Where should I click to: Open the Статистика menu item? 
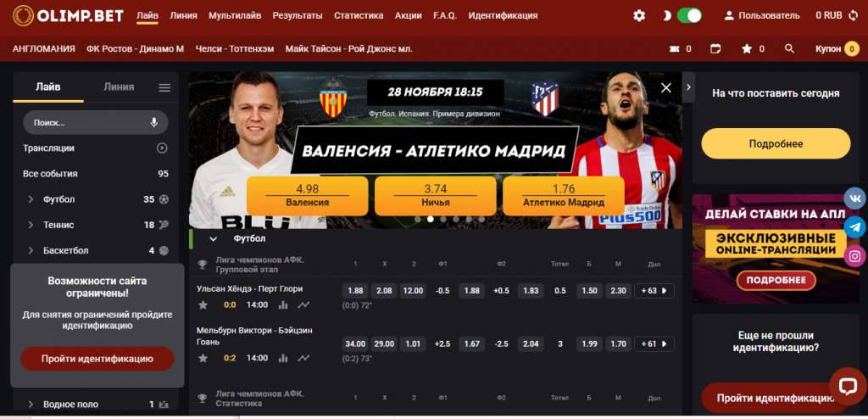coord(359,15)
